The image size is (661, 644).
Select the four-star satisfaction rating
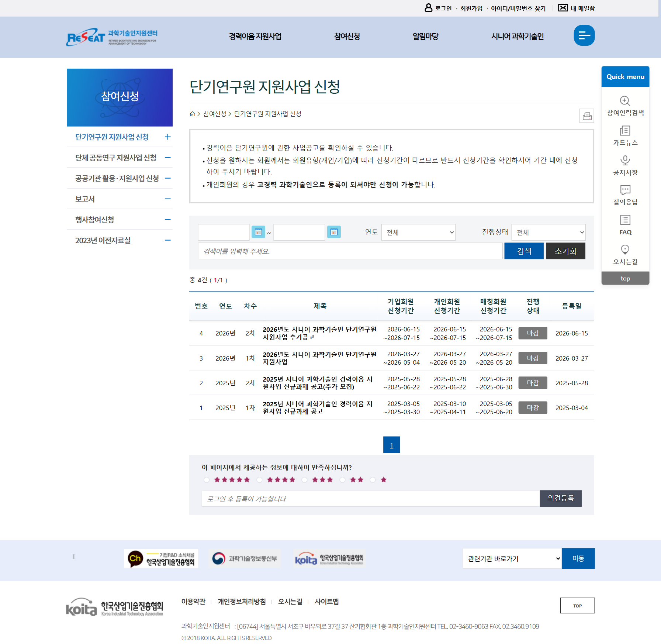pyautogui.click(x=260, y=480)
